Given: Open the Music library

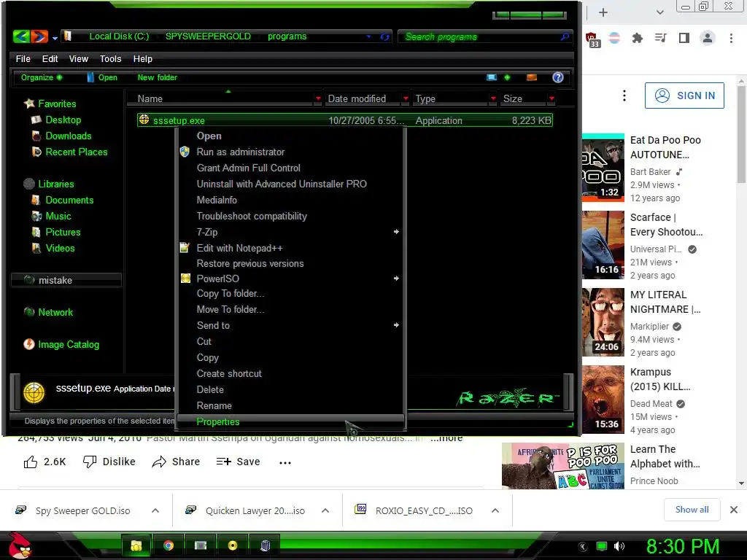Looking at the screenshot, I should pyautogui.click(x=58, y=216).
